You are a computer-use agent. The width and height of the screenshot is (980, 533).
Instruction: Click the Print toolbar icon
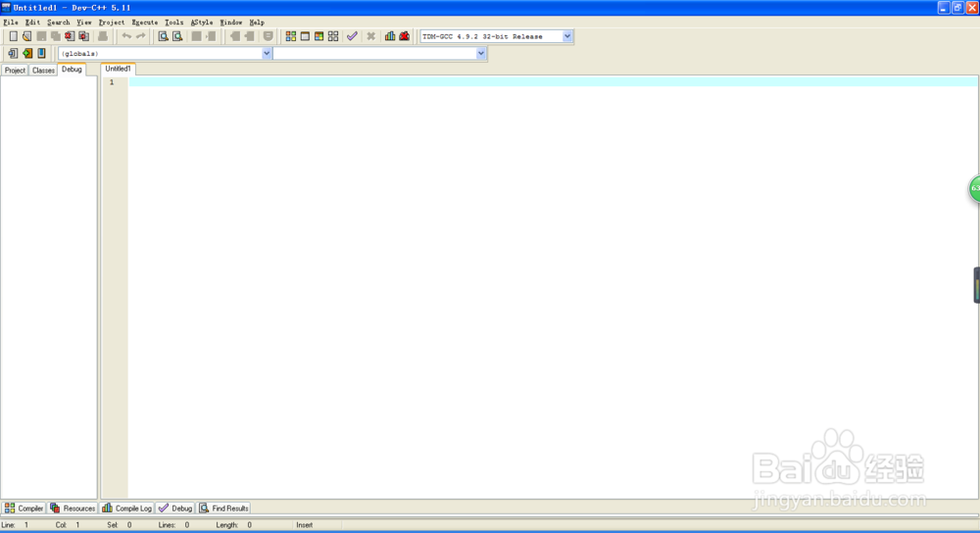(103, 36)
